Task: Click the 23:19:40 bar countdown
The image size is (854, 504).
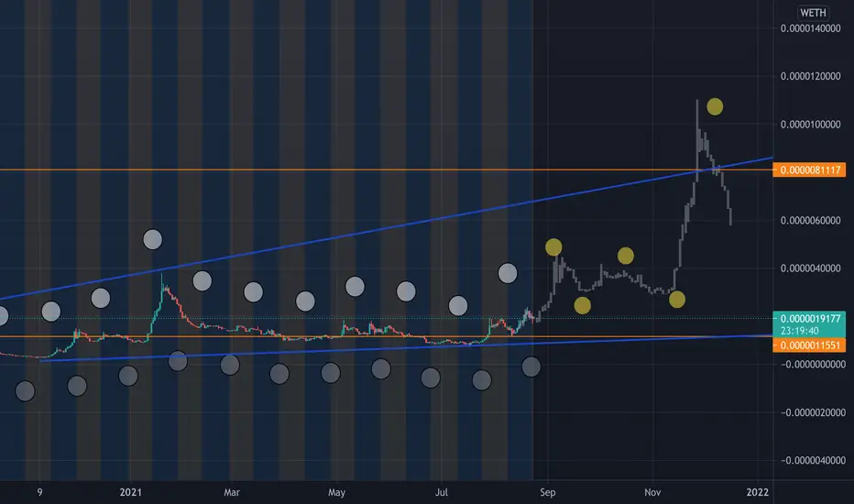Action: tap(799, 331)
